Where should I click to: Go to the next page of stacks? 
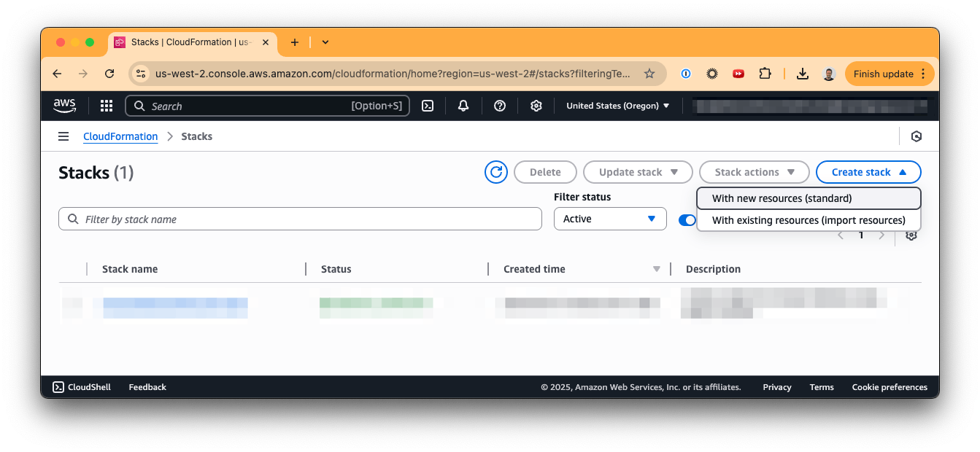[881, 235]
